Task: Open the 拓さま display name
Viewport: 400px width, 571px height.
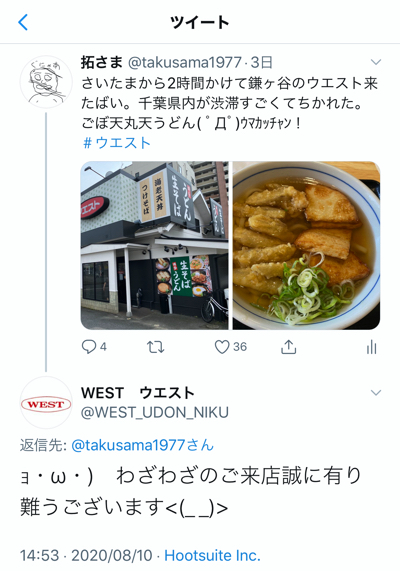Action: (x=102, y=62)
